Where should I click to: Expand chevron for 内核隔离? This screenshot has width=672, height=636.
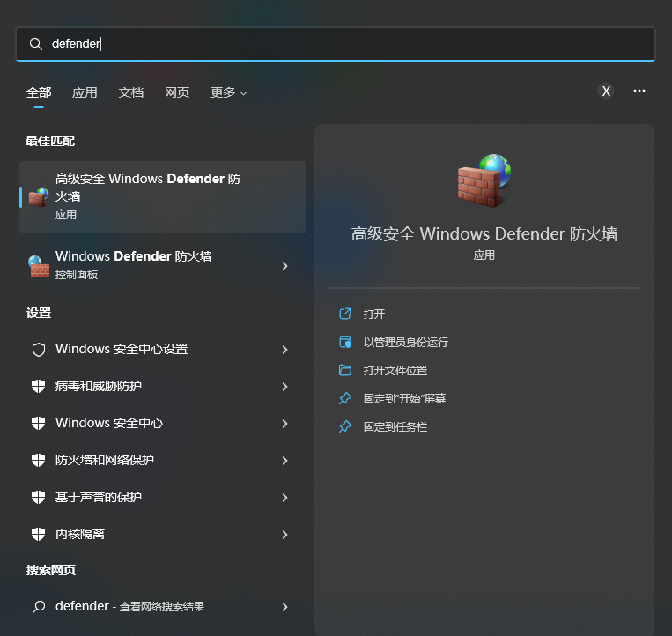[284, 535]
